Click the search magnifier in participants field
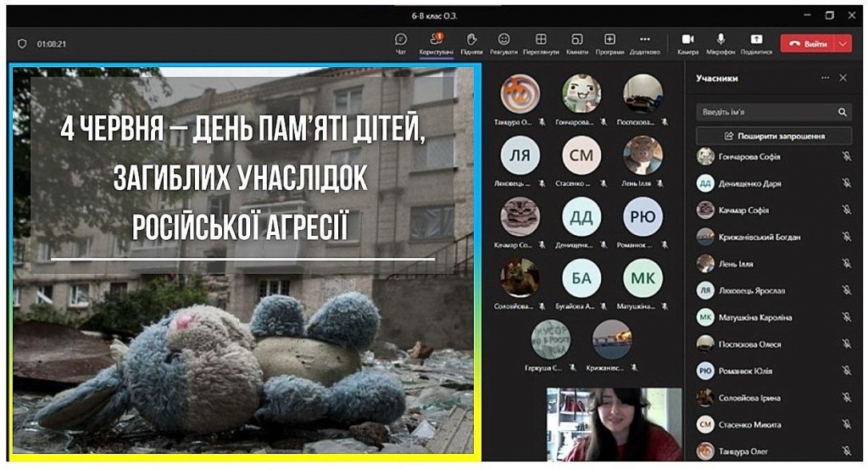The image size is (868, 470). click(x=842, y=112)
